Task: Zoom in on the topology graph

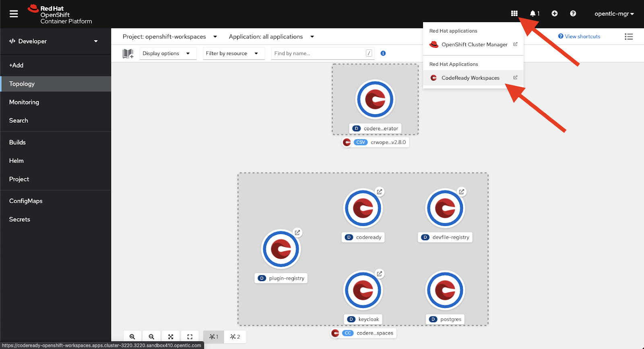Action: [132, 337]
